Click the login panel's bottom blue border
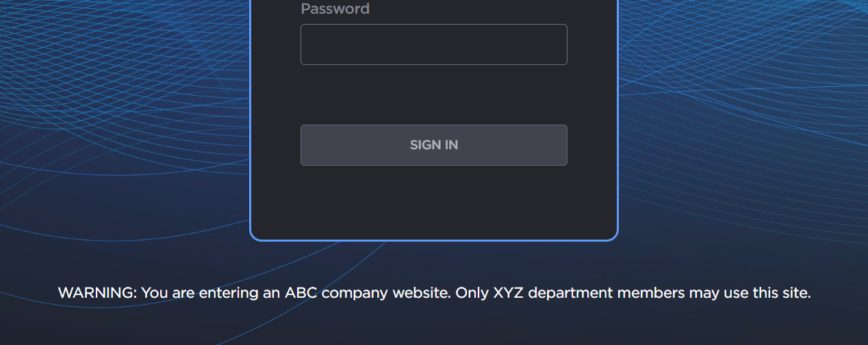The height and width of the screenshot is (345, 868). point(433,240)
